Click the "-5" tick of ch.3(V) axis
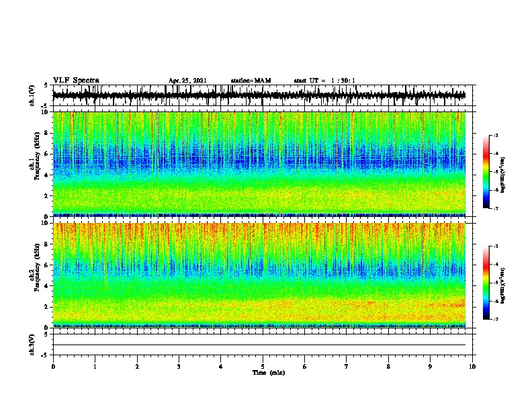532x411 pixels. [45, 355]
